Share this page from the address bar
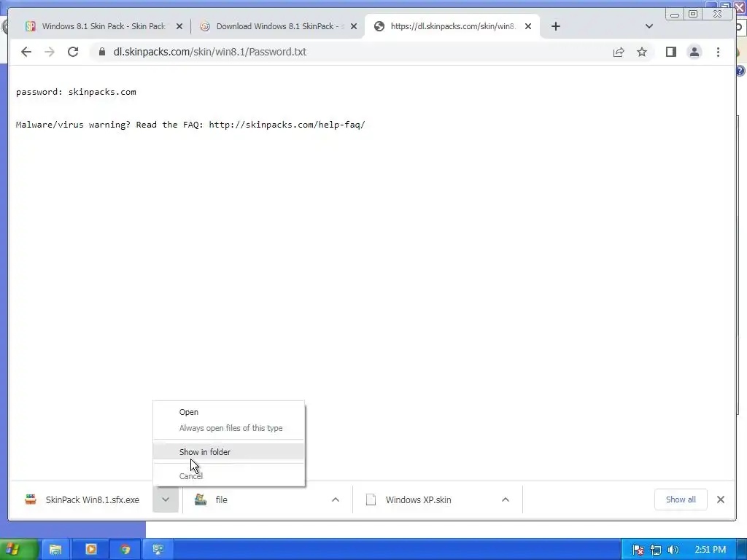 coord(619,52)
